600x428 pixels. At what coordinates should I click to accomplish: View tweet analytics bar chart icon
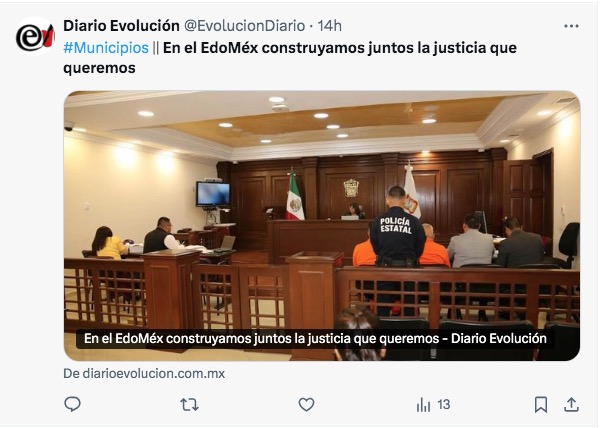point(423,404)
